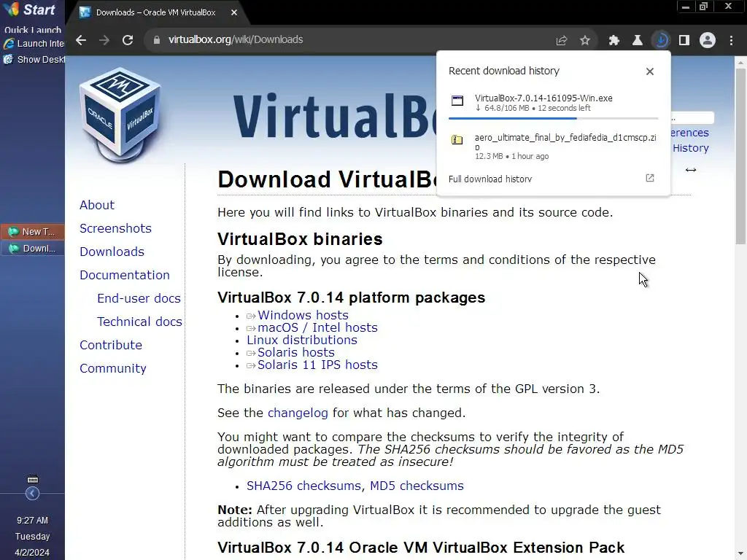This screenshot has width=747, height=560.
Task: Click the page vertical scrollbar
Action: point(741,157)
